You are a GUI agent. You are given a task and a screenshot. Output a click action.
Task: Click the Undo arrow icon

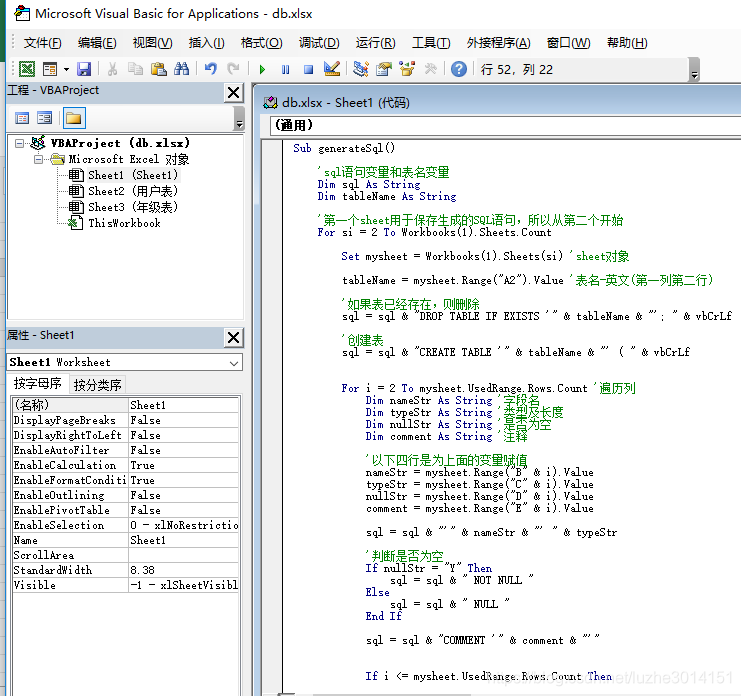(x=210, y=69)
